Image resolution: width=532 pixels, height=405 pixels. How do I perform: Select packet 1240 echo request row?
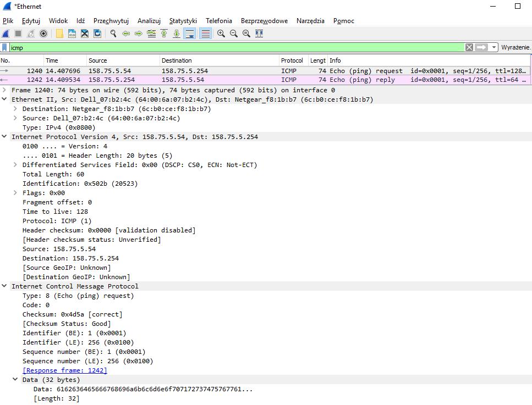(x=265, y=71)
